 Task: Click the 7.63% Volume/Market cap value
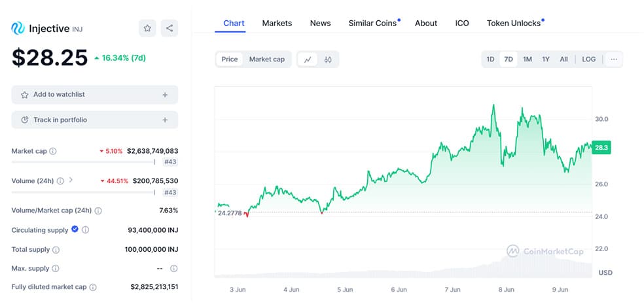[x=169, y=211]
